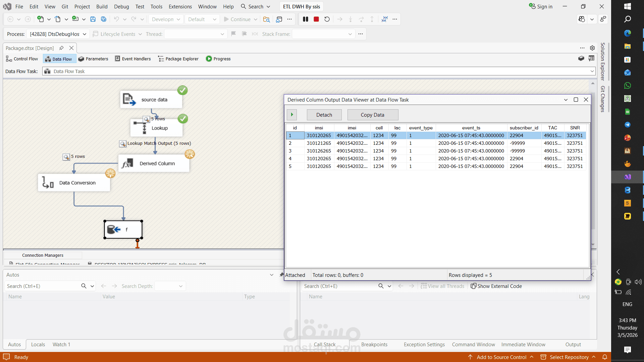The width and height of the screenshot is (644, 362).
Task: Click the Data Conversion component icon
Action: 48,183
